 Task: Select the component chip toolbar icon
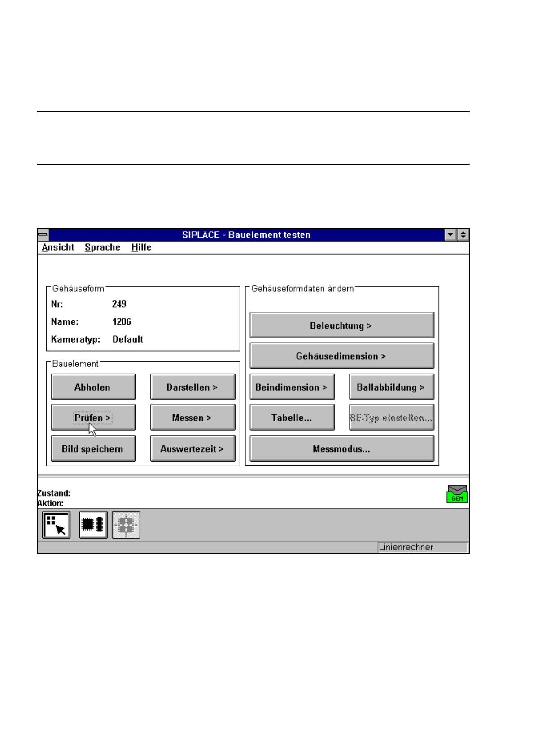pyautogui.click(x=93, y=524)
